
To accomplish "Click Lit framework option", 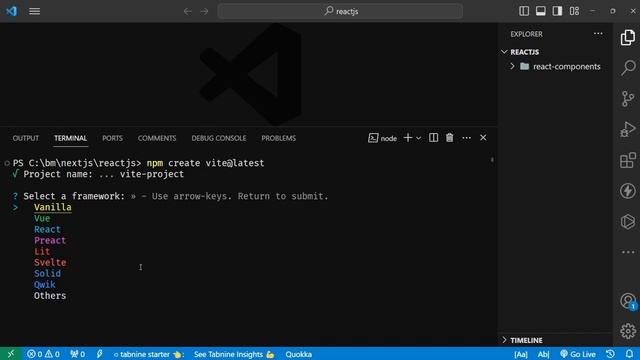I will tap(42, 251).
